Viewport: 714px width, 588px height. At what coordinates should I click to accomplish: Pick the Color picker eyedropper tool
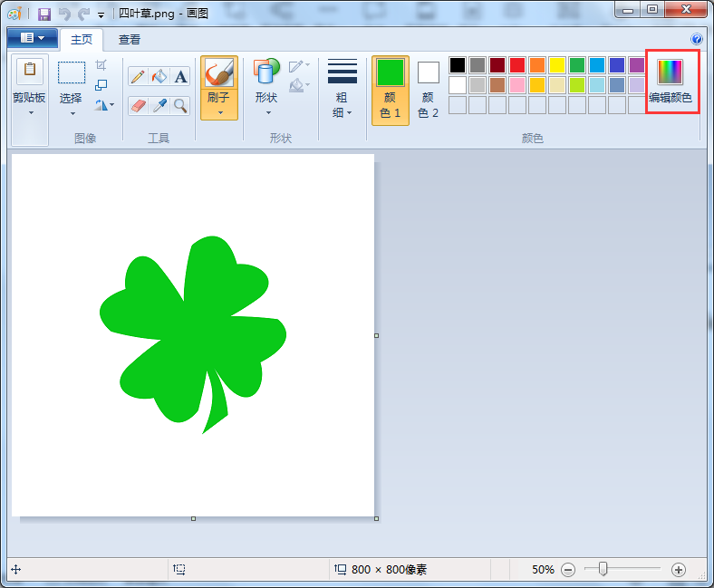click(159, 106)
